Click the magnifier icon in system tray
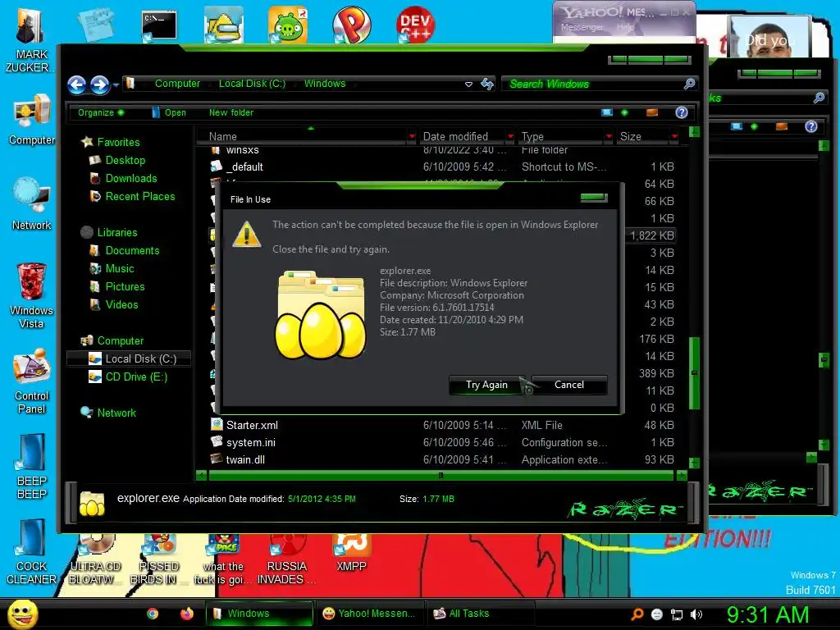 [637, 614]
